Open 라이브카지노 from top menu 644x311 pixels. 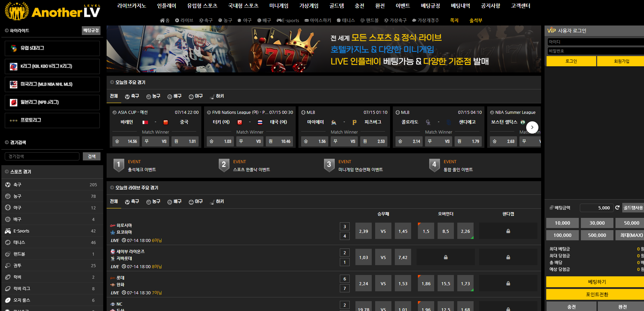(x=132, y=6)
